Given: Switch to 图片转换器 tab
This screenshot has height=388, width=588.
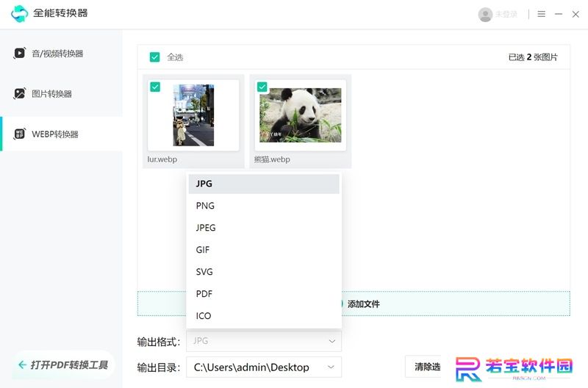Looking at the screenshot, I should point(61,93).
